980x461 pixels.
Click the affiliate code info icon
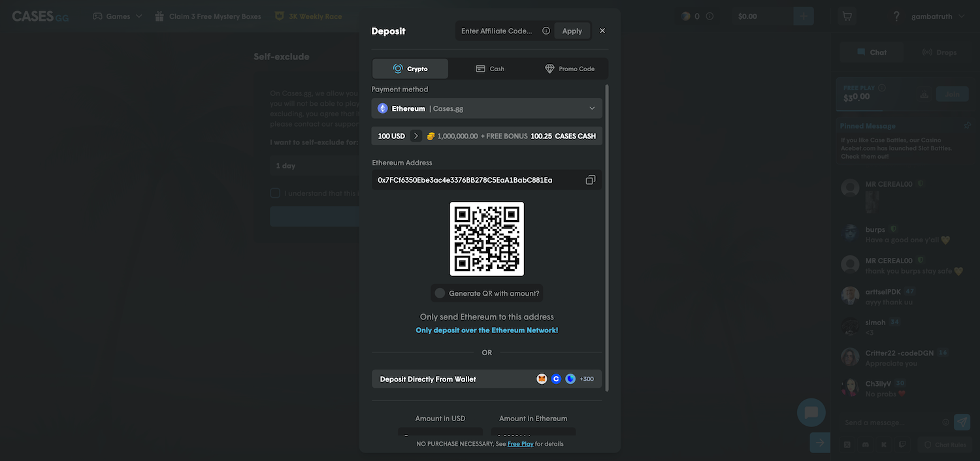coord(546,31)
